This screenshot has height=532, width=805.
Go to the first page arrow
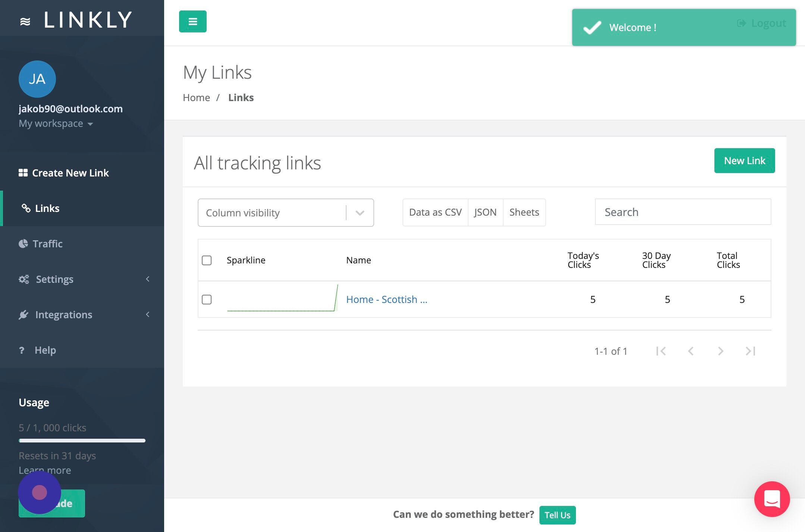[x=661, y=351]
